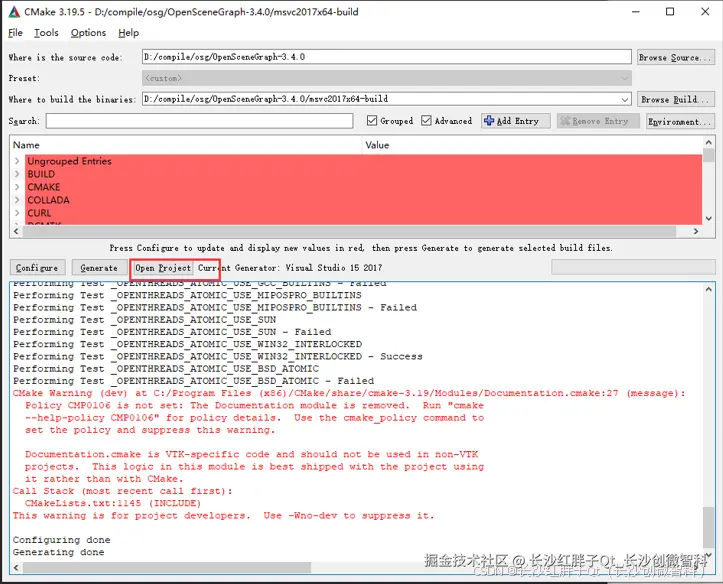Open the Help menu
This screenshot has width=723, height=584.
coord(128,33)
